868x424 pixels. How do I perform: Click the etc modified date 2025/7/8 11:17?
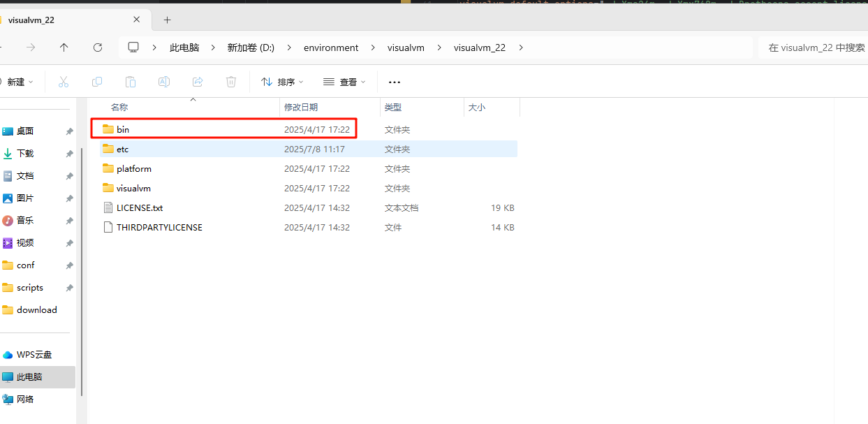point(314,149)
